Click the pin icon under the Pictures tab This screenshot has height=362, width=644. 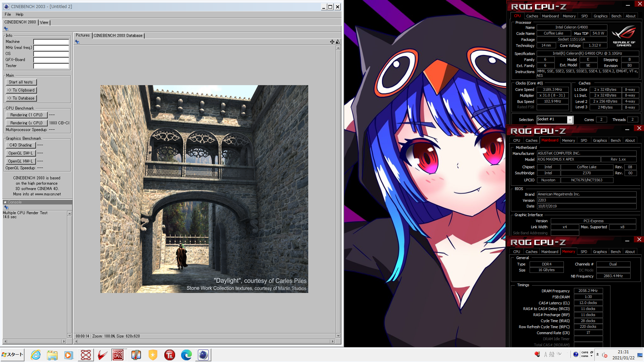pyautogui.click(x=77, y=42)
